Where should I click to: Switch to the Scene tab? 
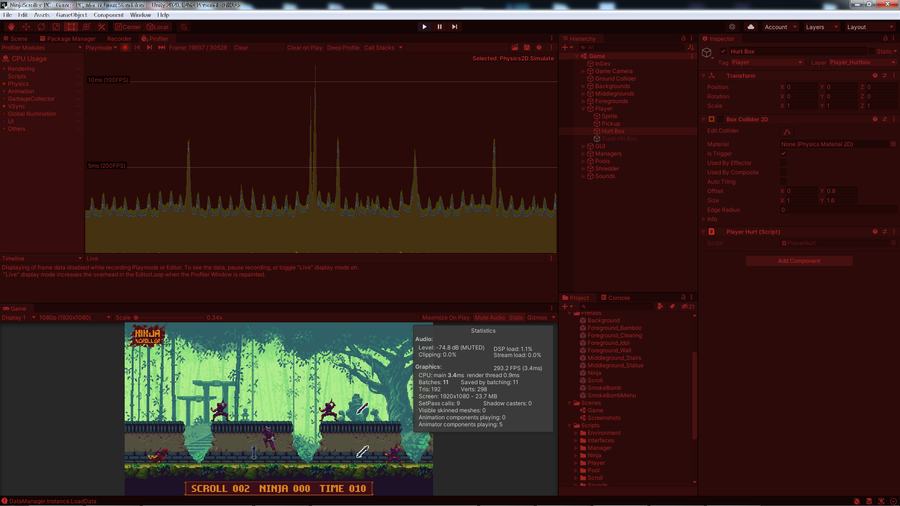tap(15, 38)
